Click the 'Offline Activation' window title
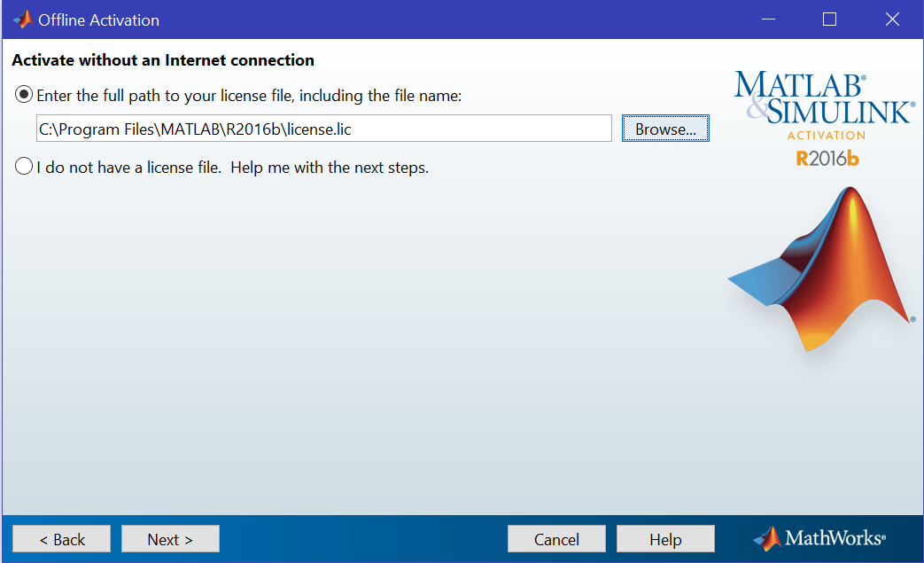 [x=98, y=20]
